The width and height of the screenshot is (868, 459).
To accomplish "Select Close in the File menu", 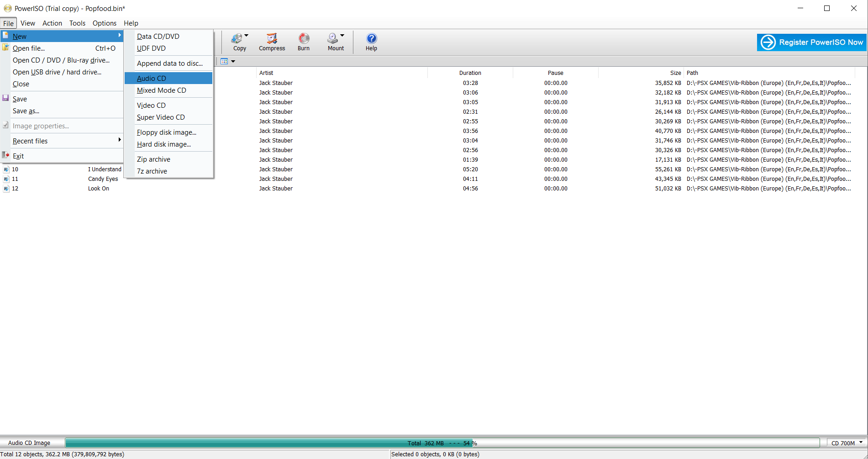I will coord(62,84).
